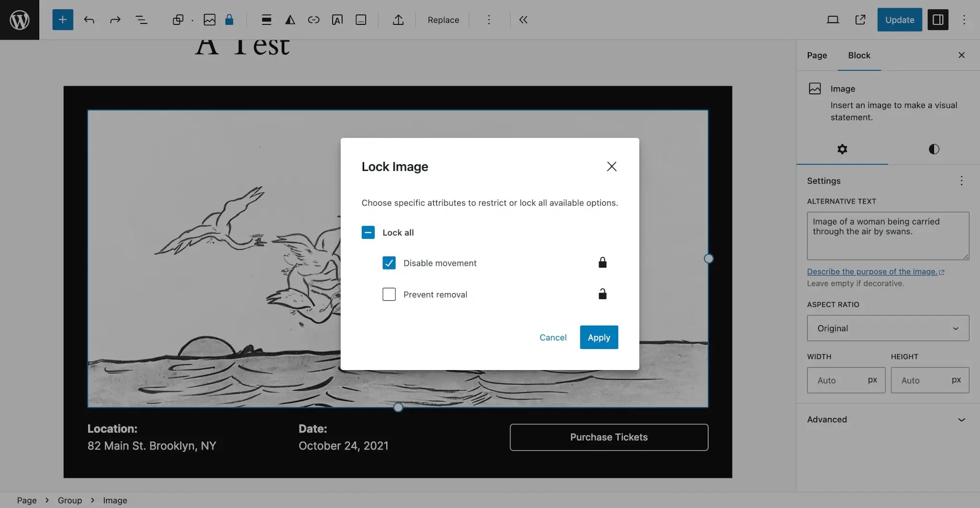
Task: Switch to the Styles panel icon
Action: tap(934, 149)
